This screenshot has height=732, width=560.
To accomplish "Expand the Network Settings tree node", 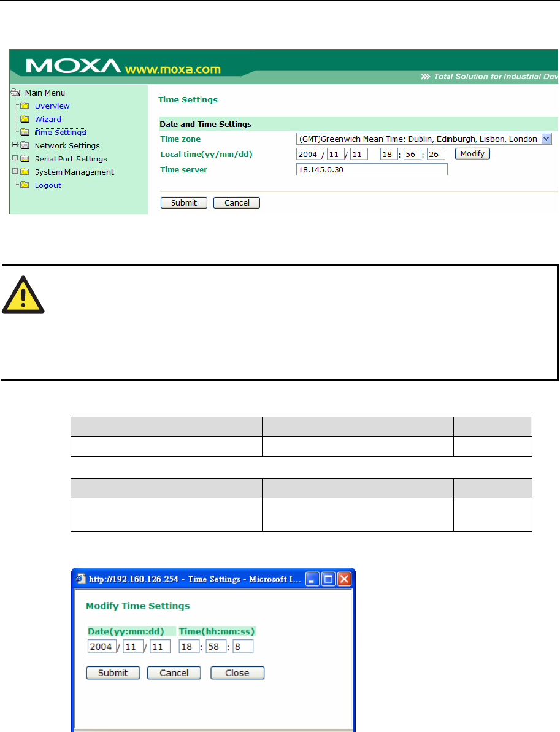I will 15,145.
